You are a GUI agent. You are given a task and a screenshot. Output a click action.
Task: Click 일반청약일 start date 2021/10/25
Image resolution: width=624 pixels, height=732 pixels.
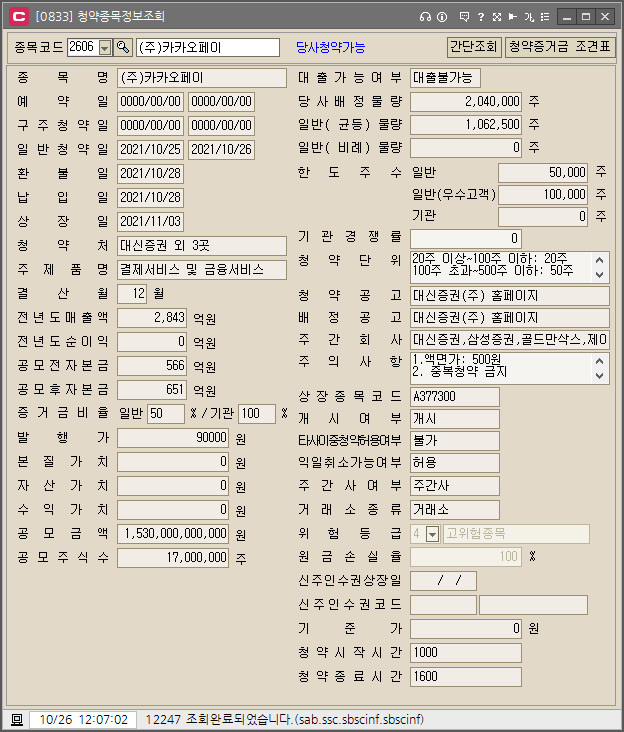click(150, 149)
